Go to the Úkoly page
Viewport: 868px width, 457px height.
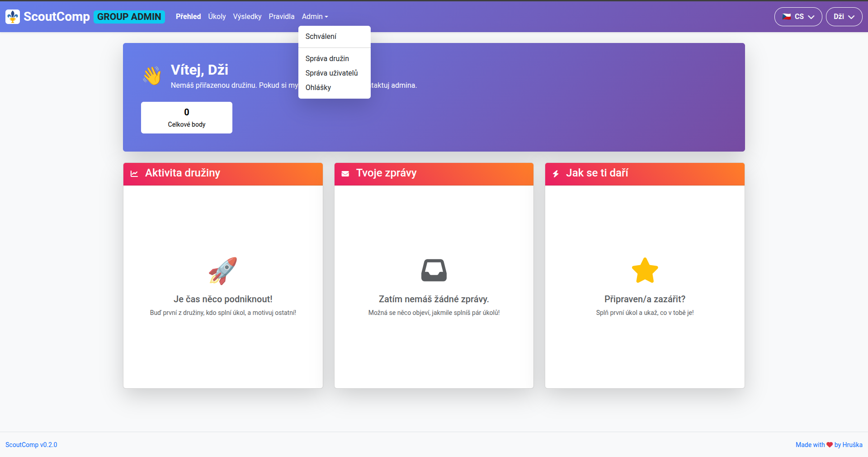click(x=217, y=17)
